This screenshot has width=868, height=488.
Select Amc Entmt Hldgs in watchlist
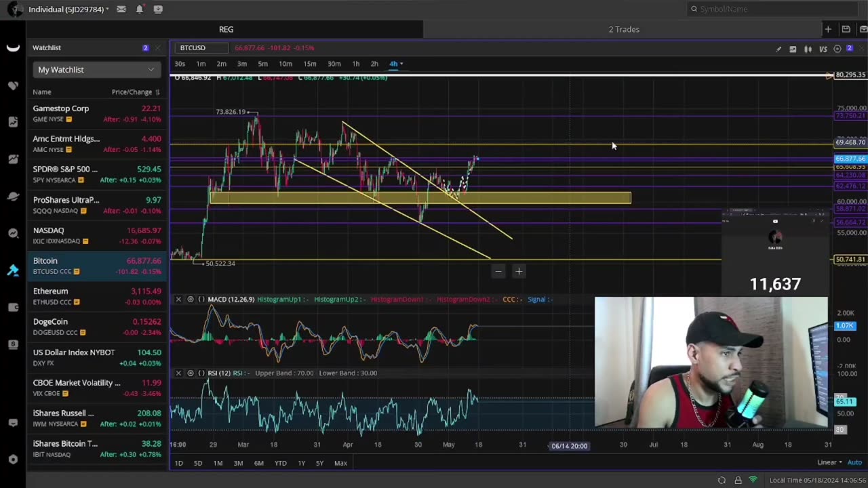tap(97, 144)
